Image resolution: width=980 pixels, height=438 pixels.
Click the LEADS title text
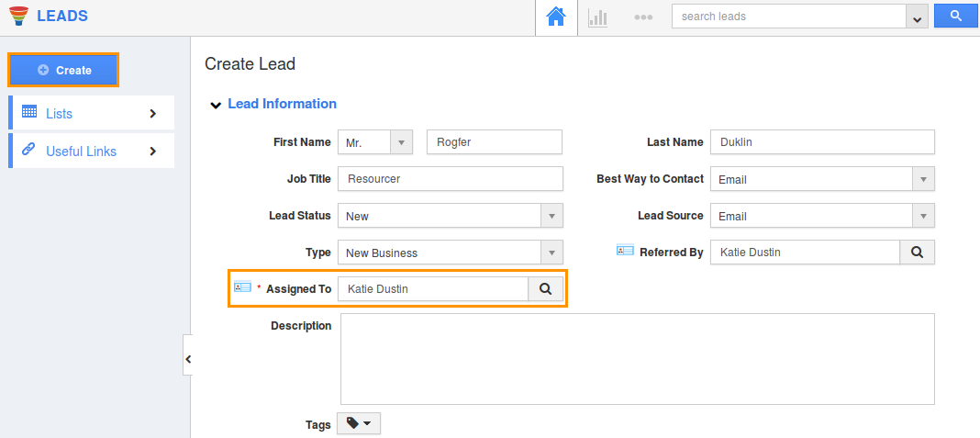click(62, 17)
